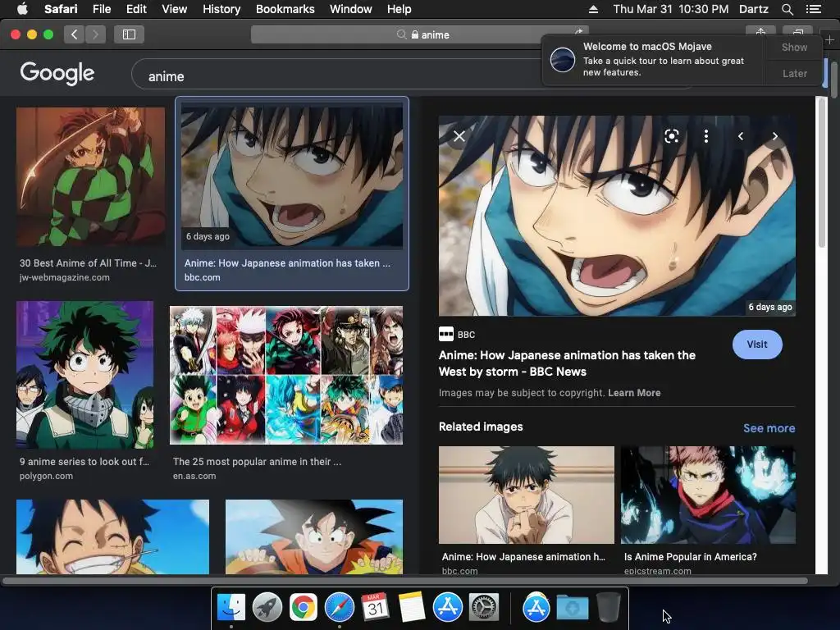
Task: Go to next image with right chevron
Action: pos(774,136)
